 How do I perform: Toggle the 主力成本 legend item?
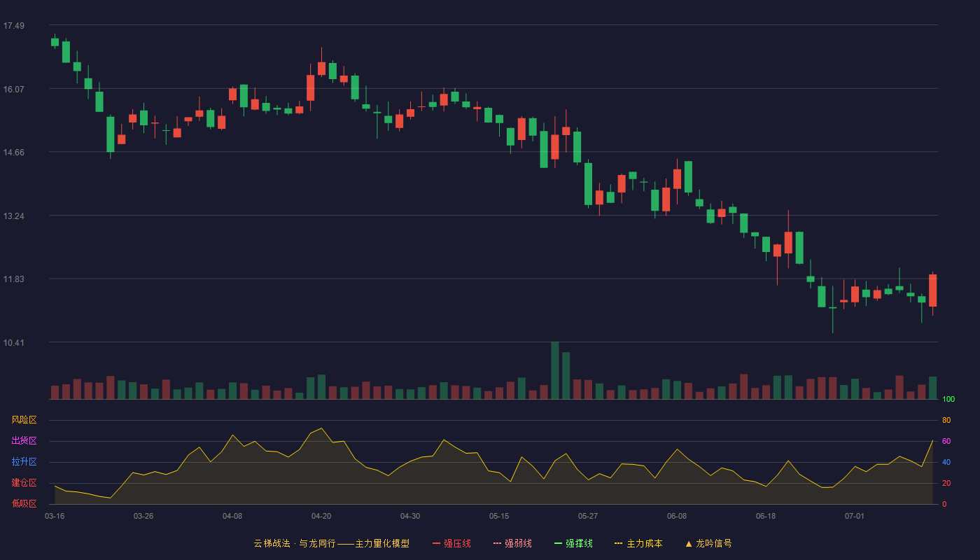coord(638,543)
